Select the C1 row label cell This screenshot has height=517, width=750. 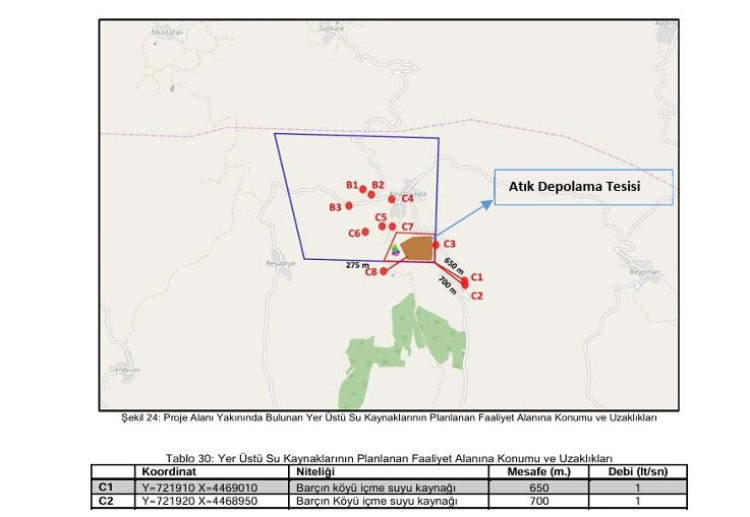point(112,486)
